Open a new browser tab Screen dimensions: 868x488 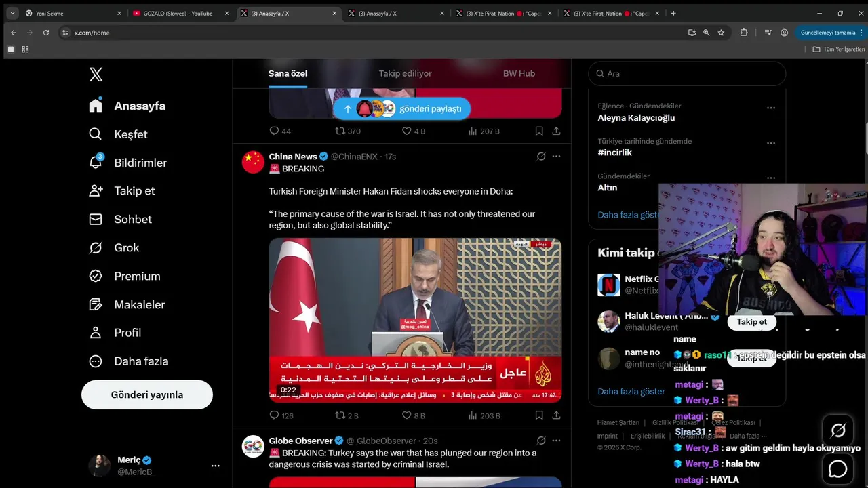(x=673, y=13)
